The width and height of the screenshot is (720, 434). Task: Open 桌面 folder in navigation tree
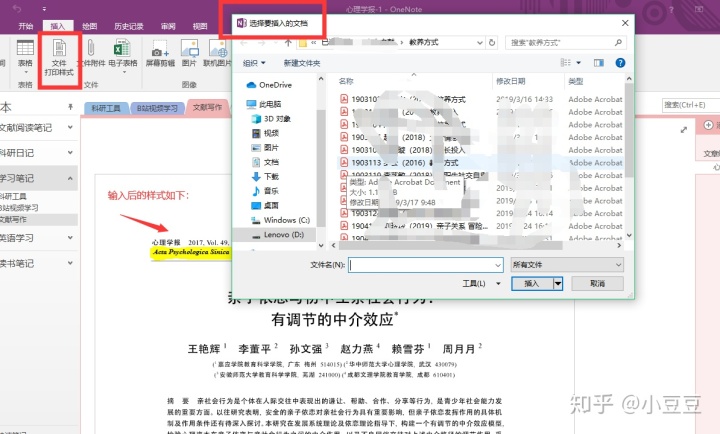click(x=265, y=206)
